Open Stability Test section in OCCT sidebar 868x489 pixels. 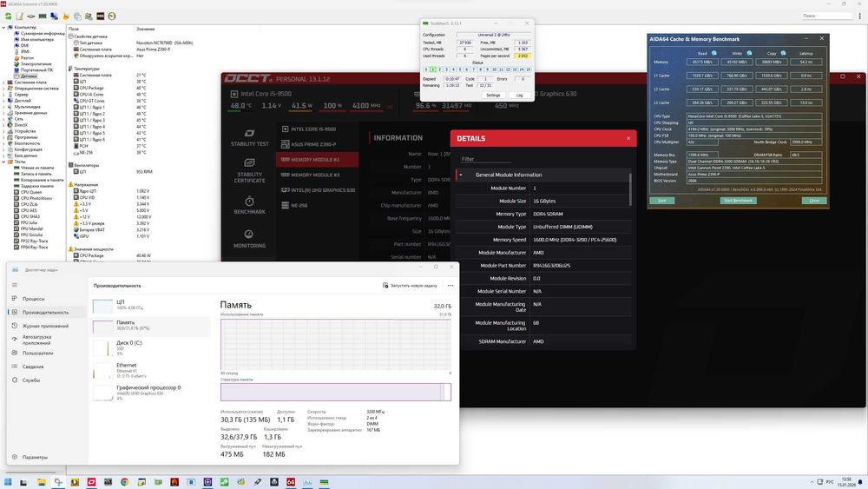tap(250, 137)
